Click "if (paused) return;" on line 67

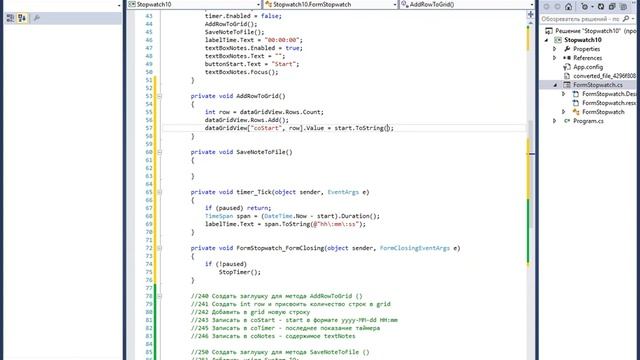[x=238, y=208]
